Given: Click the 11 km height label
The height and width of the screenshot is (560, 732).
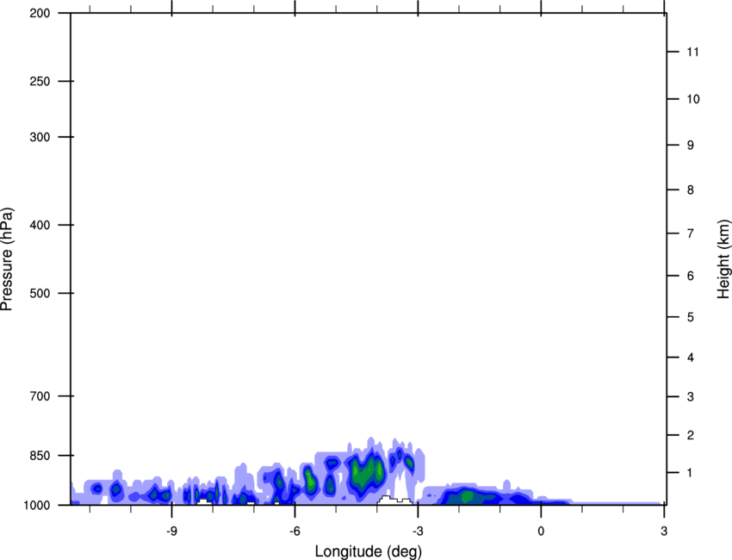Looking at the screenshot, I should click(x=693, y=52).
